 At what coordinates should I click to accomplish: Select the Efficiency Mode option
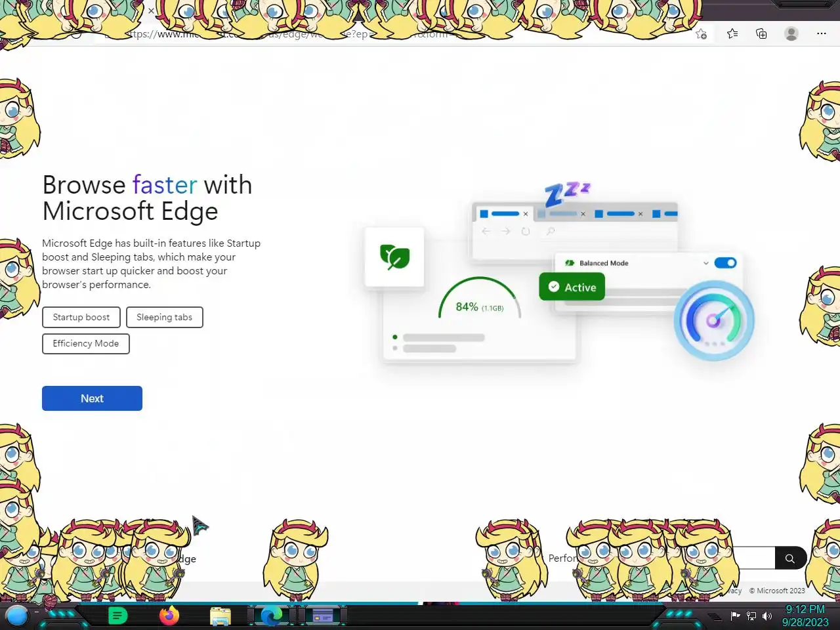[86, 343]
